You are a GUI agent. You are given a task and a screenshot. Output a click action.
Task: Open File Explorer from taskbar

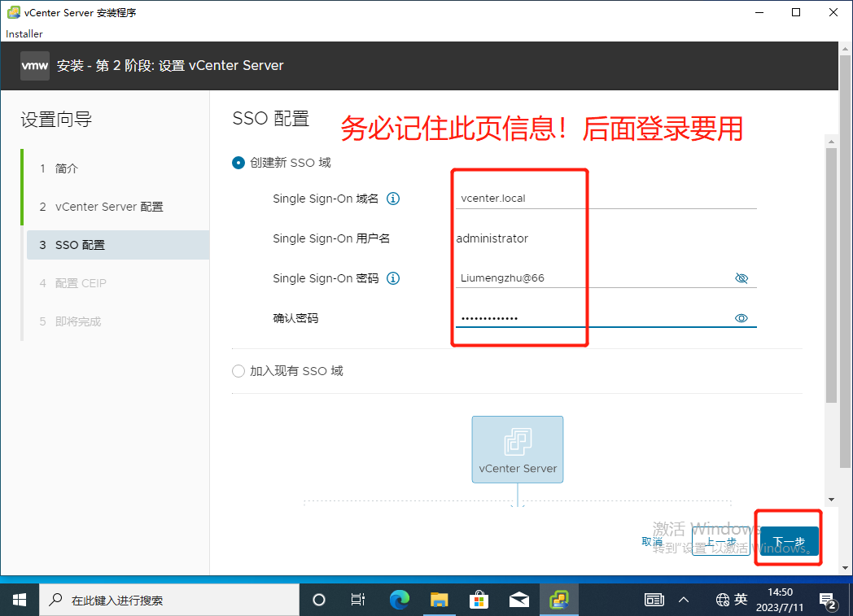tap(439, 600)
